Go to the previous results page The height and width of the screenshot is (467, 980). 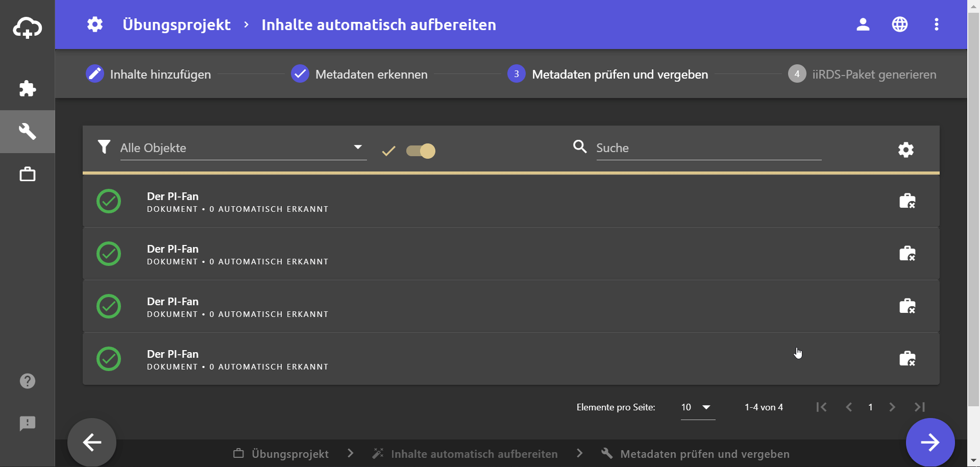pyautogui.click(x=849, y=407)
